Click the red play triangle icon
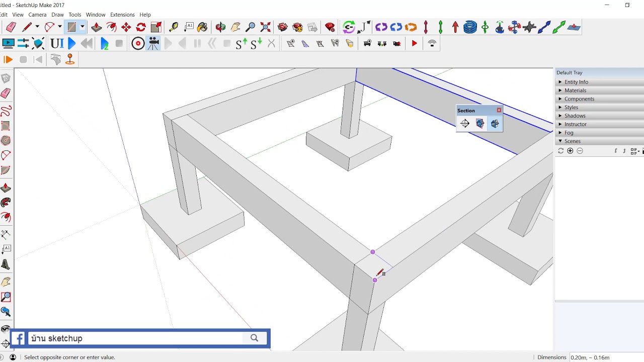 coord(414,44)
